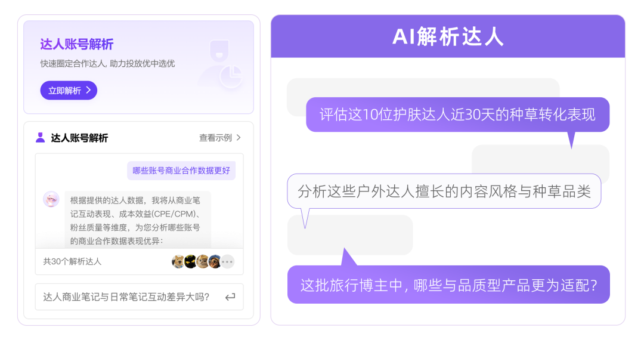Click the 评估这10位护肤达人 prompt bubble

(457, 115)
